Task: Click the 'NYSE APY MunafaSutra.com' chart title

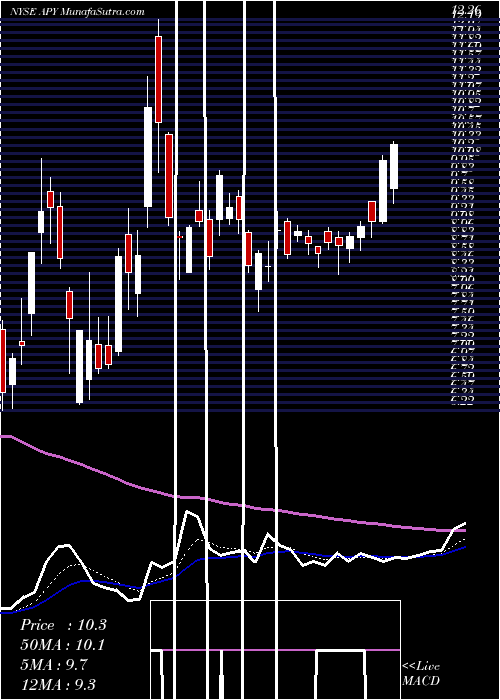Action: click(78, 12)
